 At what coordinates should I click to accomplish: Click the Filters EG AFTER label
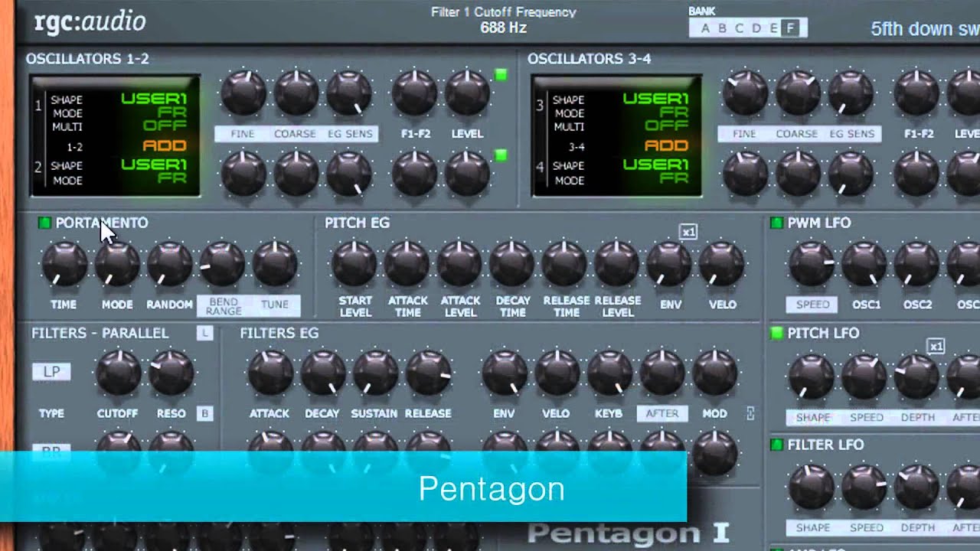[x=662, y=413]
